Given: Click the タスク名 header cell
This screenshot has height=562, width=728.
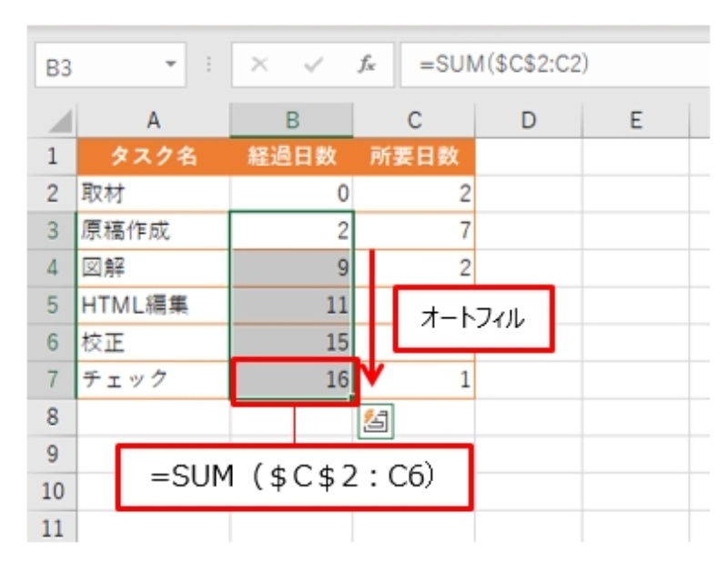Looking at the screenshot, I should [153, 156].
